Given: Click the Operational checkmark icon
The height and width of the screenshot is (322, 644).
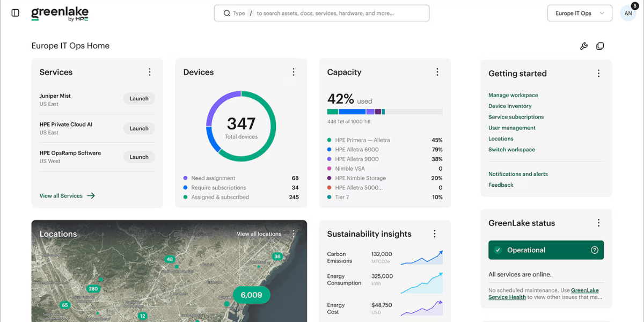Looking at the screenshot, I should point(497,250).
